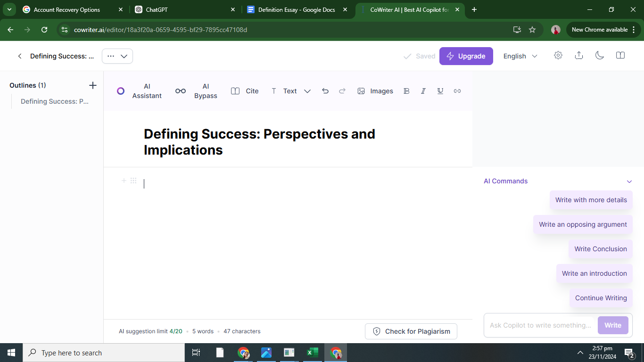Collapse the AI Commands section

[x=629, y=181]
